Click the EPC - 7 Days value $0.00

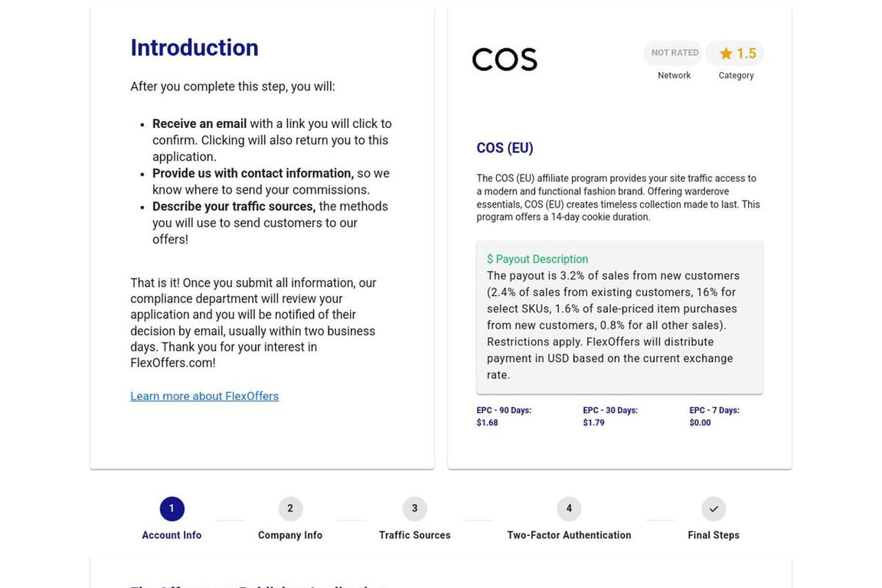click(701, 423)
